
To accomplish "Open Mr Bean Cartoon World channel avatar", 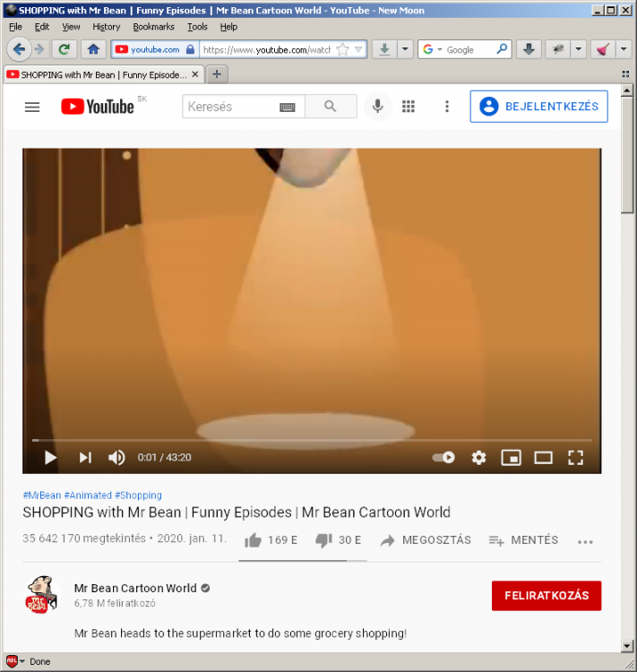I will (41, 594).
